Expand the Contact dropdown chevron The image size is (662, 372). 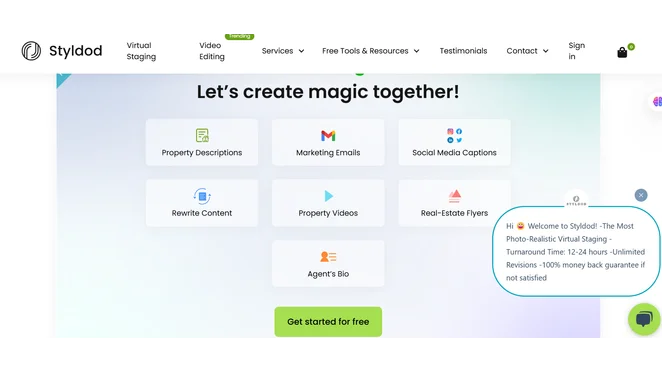pos(545,51)
